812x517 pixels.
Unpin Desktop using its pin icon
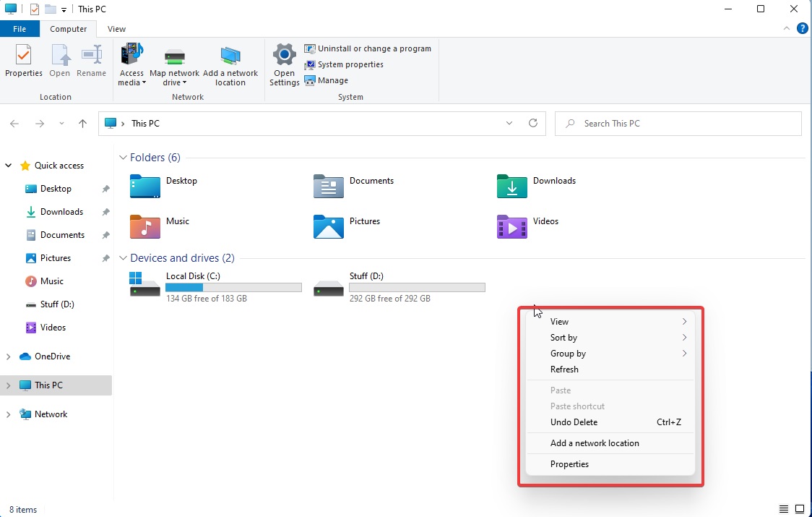click(x=105, y=189)
